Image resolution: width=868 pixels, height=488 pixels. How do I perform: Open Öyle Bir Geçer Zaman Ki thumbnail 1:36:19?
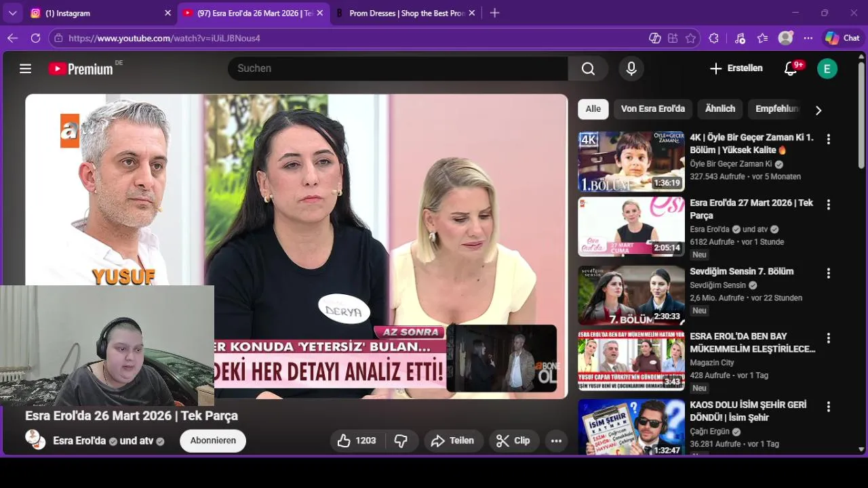631,161
